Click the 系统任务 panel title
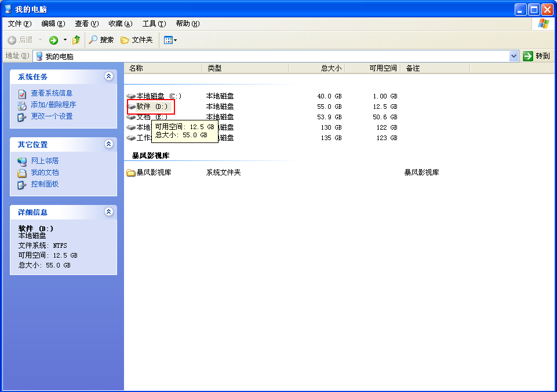This screenshot has width=557, height=392. 32,76
